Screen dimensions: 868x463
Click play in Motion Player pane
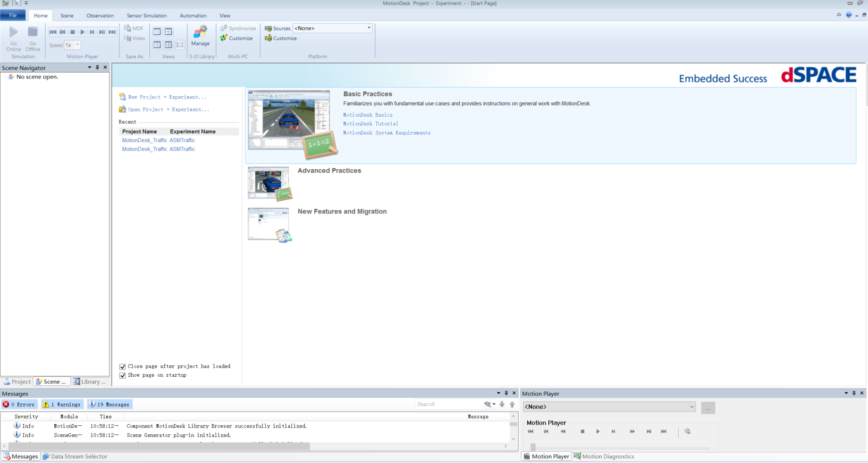598,432
